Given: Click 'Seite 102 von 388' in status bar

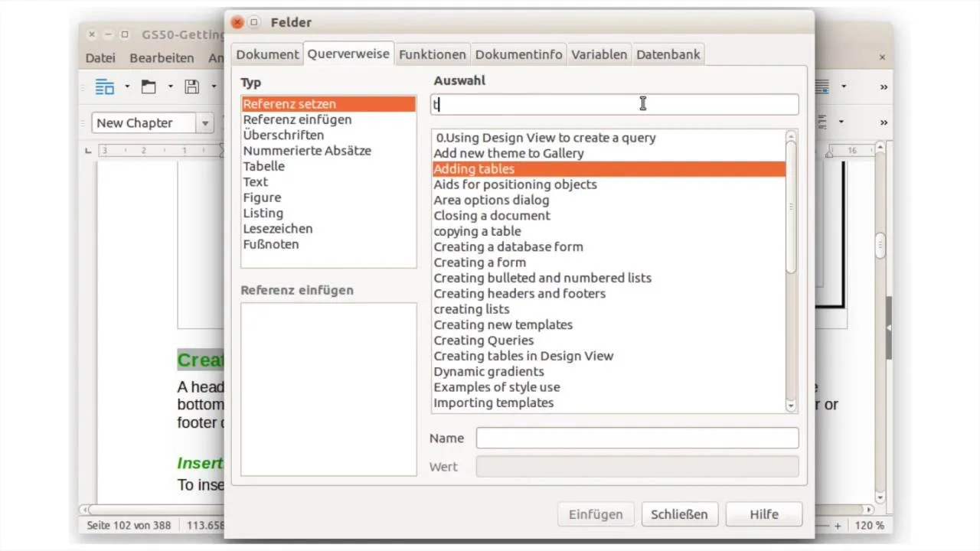Looking at the screenshot, I should coord(128,526).
